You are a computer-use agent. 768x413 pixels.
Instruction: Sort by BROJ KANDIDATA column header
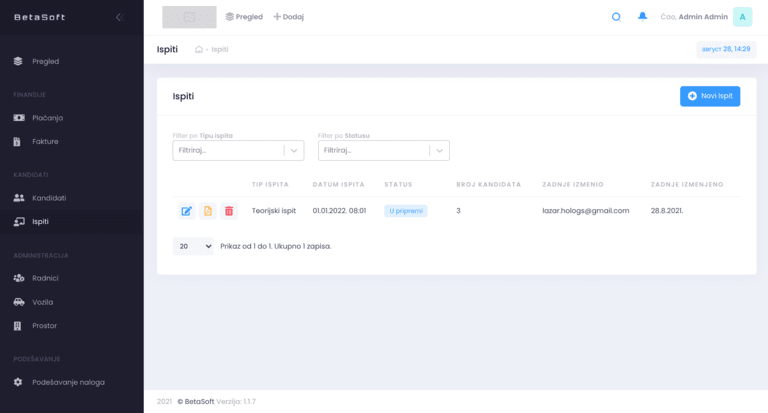[488, 185]
